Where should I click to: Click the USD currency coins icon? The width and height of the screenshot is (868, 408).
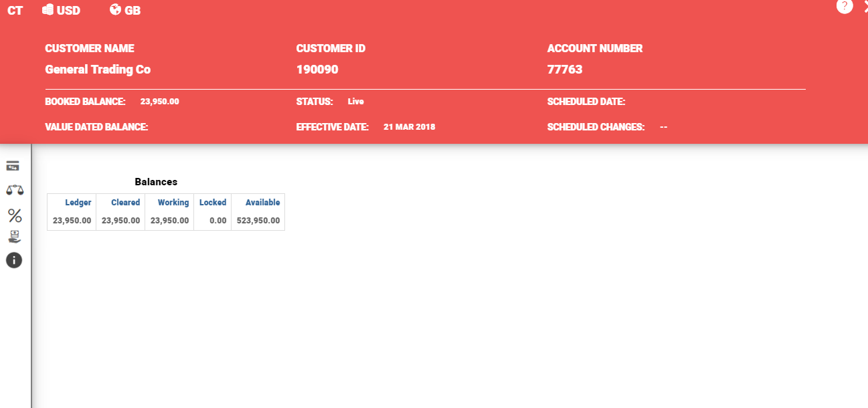coord(48,10)
